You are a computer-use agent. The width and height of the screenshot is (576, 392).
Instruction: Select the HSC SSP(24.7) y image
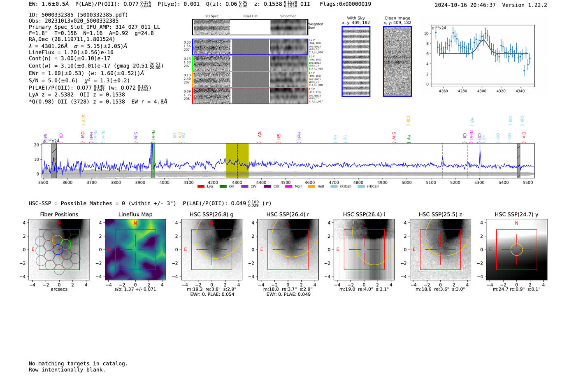pyautogui.click(x=517, y=249)
